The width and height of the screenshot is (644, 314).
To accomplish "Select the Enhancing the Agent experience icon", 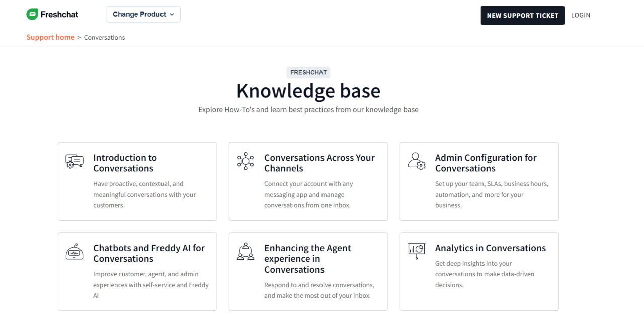I will pyautogui.click(x=246, y=251).
